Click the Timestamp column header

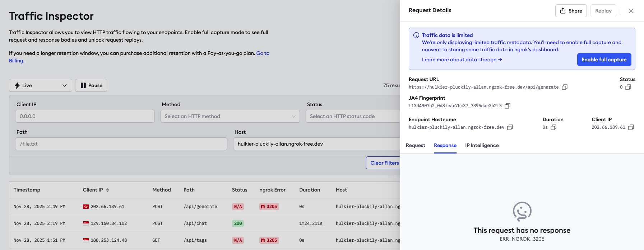point(27,190)
